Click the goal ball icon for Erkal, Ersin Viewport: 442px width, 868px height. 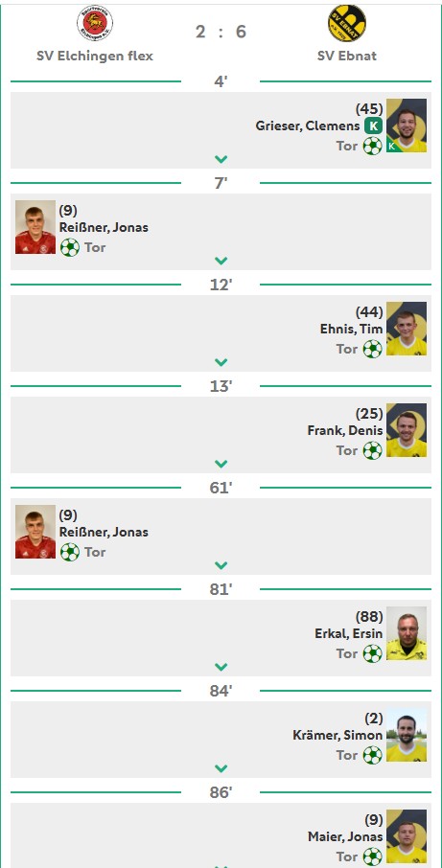click(372, 653)
